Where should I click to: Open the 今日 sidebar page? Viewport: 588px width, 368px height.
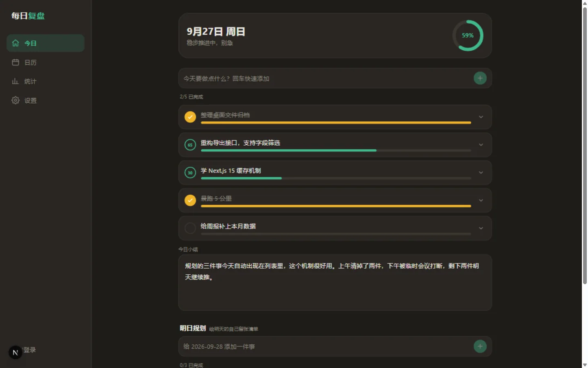[x=45, y=43]
